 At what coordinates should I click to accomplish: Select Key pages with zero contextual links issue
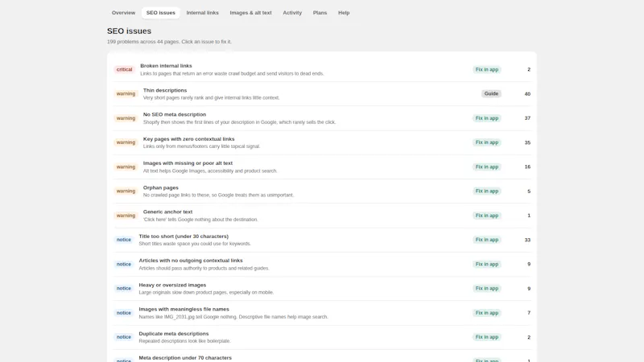click(x=322, y=142)
